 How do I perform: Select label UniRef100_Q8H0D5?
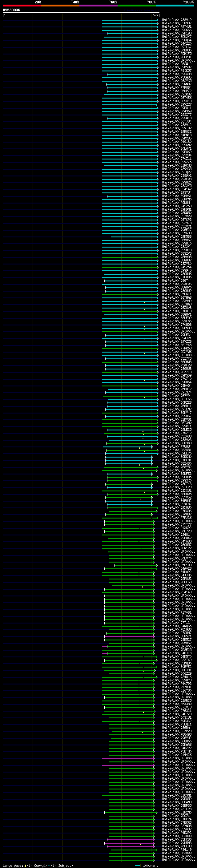(176, 257)
